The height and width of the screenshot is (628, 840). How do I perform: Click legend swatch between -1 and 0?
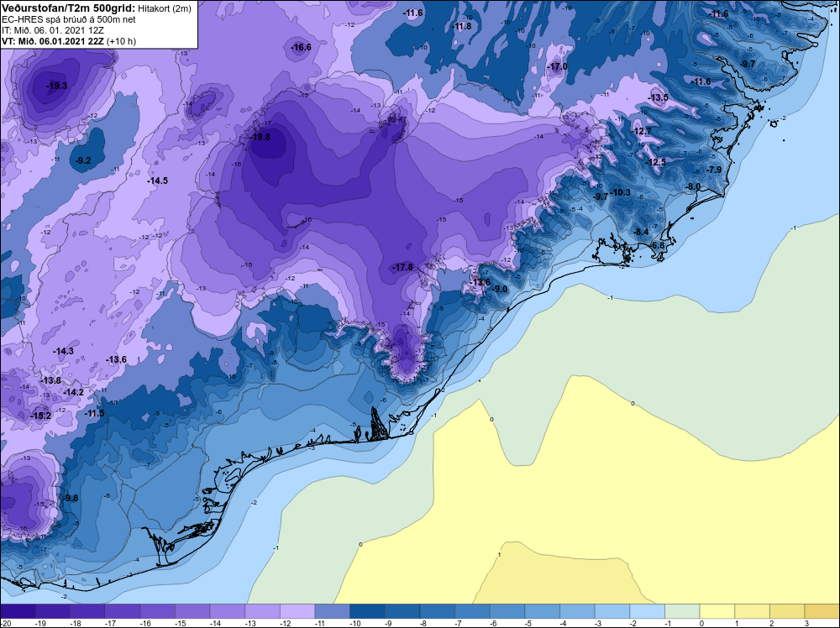(682, 611)
